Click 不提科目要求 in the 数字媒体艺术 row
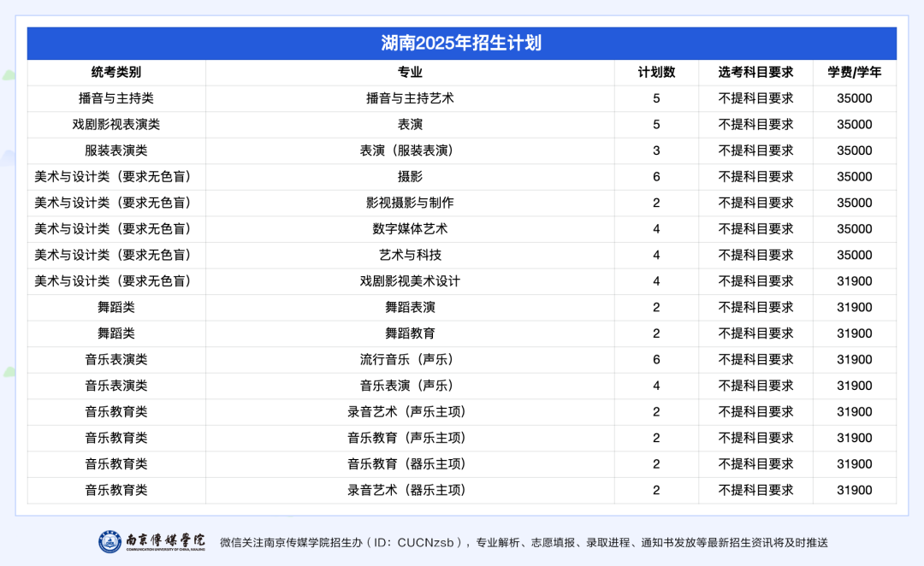 point(755,228)
